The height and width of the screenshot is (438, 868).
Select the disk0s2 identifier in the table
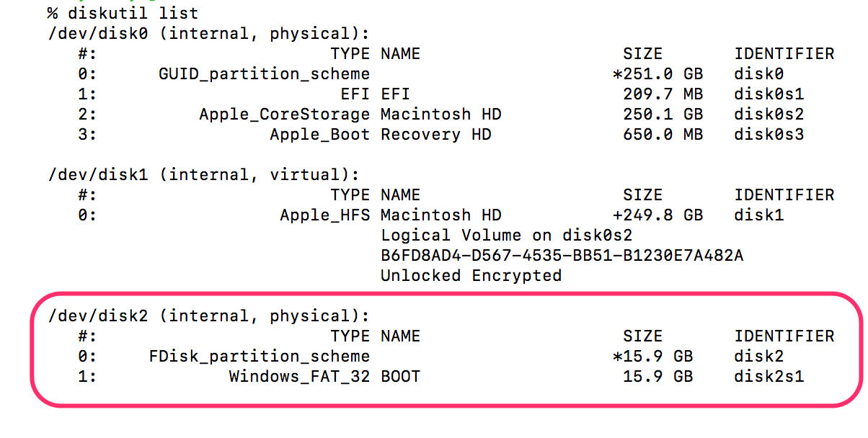click(769, 114)
